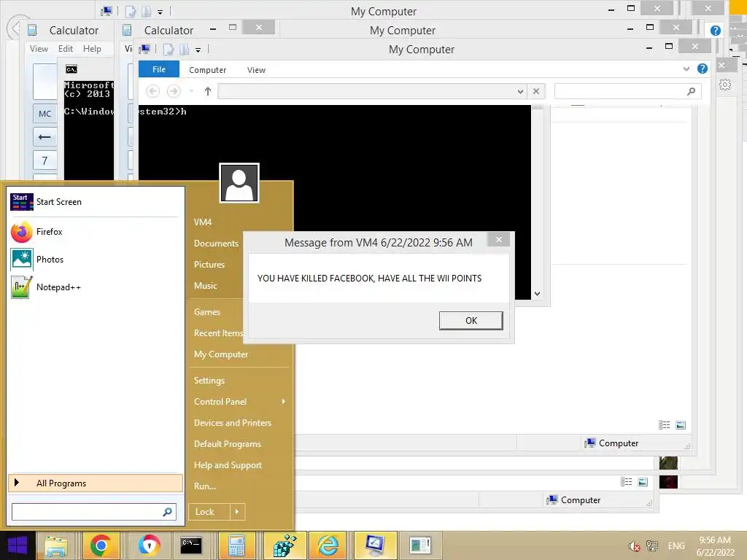The width and height of the screenshot is (747, 560).
Task: Open Pictures from the start menu
Action: point(209,264)
